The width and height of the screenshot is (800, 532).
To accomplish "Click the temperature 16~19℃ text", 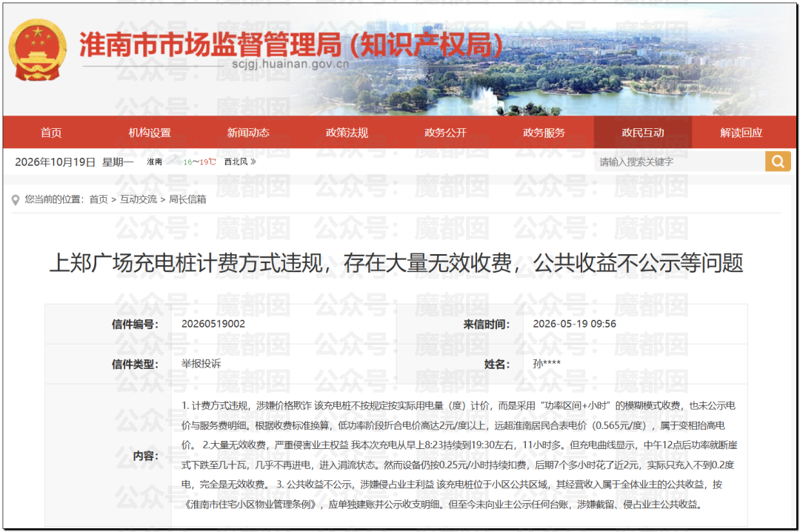I will (199, 162).
